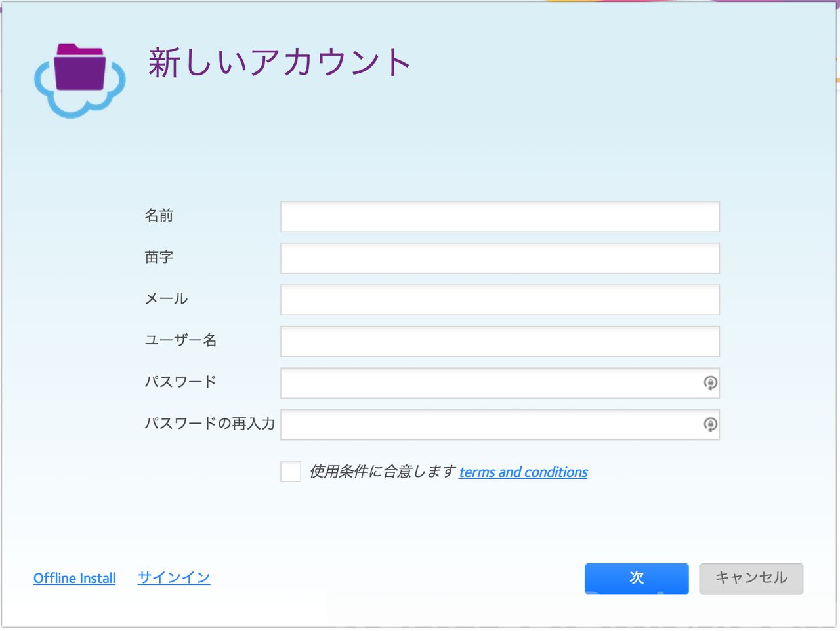
Task: Click the ユーザー名 label
Action: (x=180, y=340)
